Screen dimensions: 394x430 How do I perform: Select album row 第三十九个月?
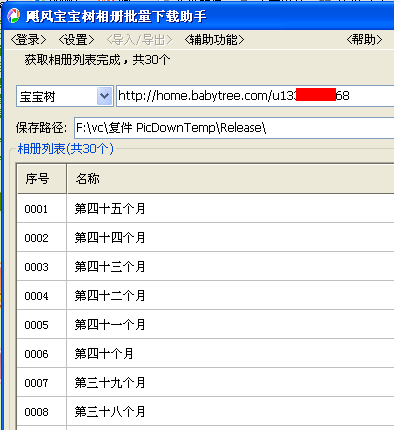tap(206, 383)
